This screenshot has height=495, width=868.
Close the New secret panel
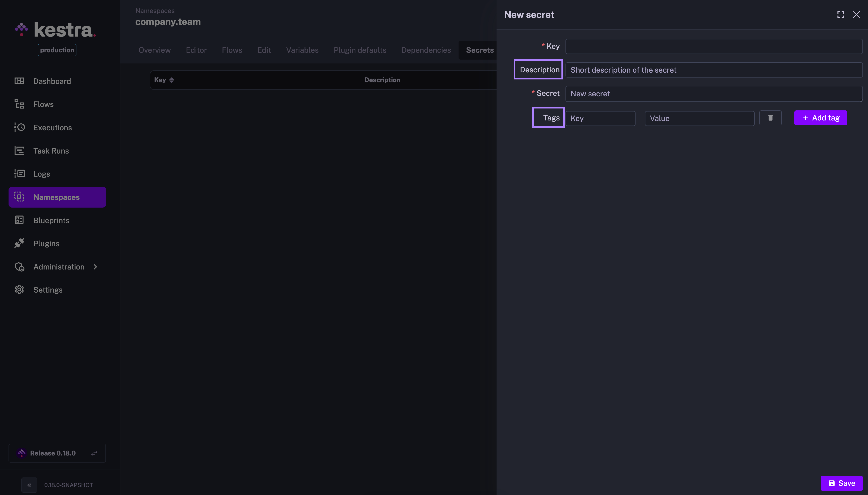pos(856,15)
